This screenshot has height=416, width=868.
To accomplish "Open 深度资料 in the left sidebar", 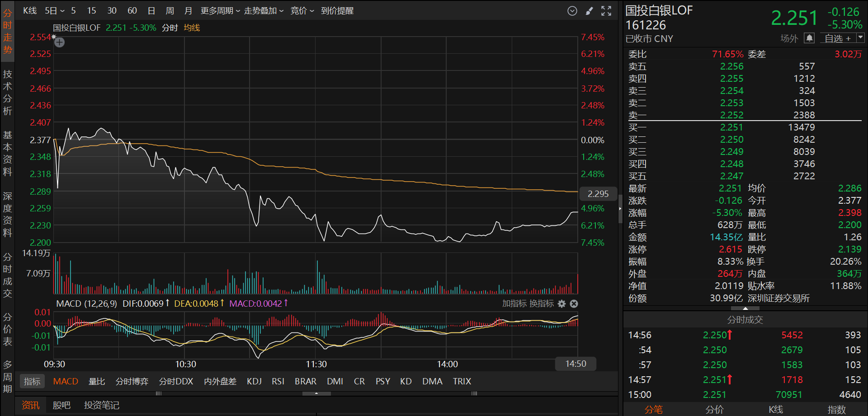I will [7, 215].
